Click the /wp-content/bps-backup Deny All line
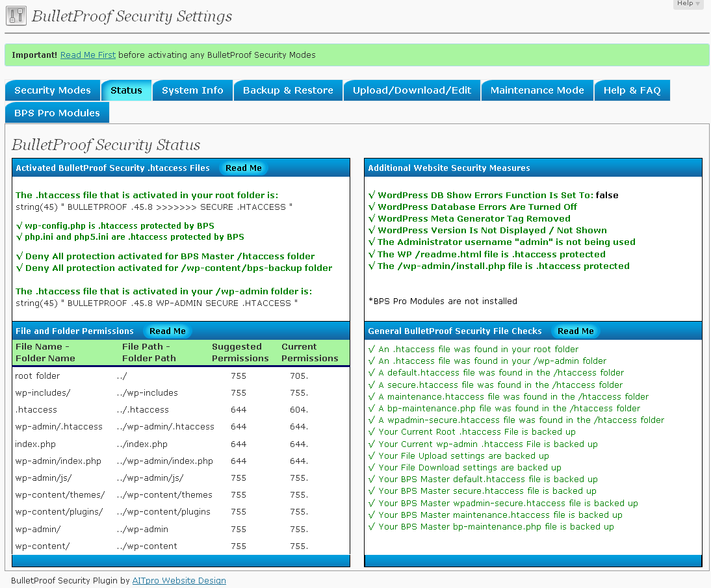Viewport: 711px width, 588px height. coord(174,268)
